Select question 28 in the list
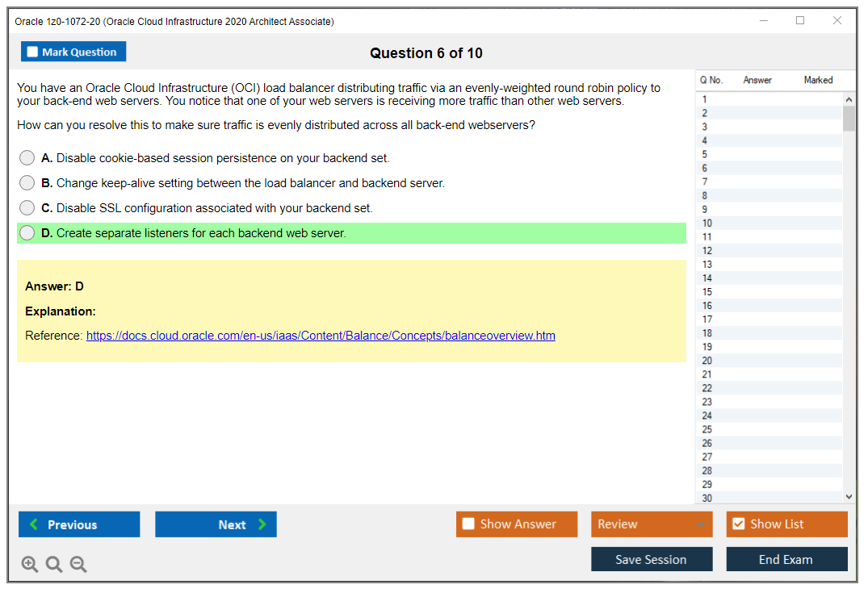Image resolution: width=868 pixels, height=593 pixels. 769,470
